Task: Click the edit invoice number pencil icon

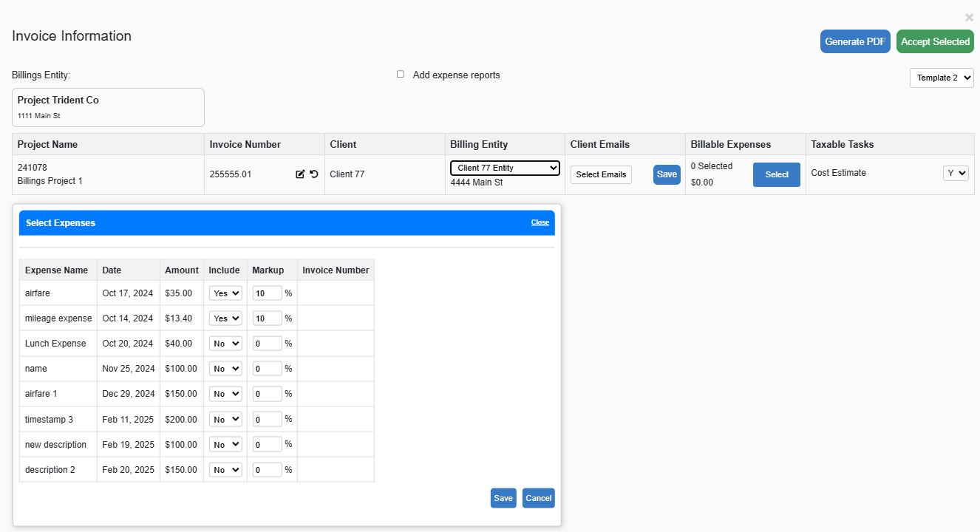Action: [x=299, y=174]
